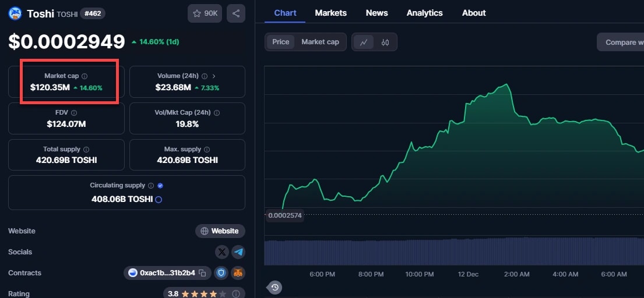Add token to MetaMask via fox icon

coord(238,273)
